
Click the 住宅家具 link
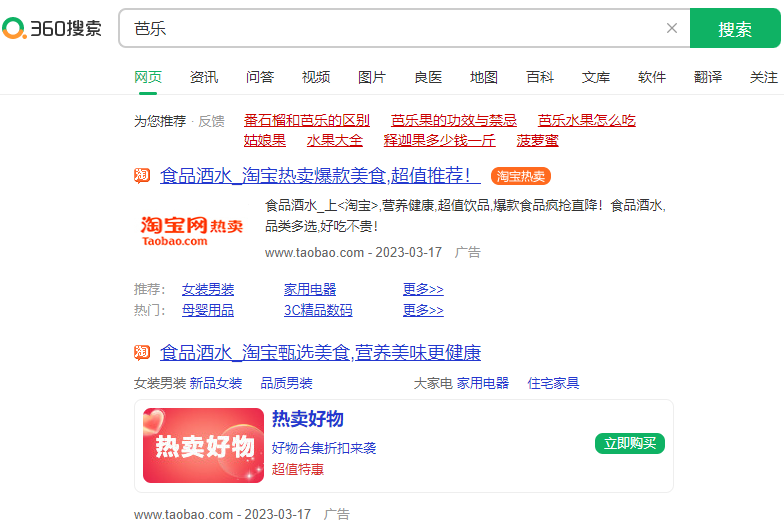554,384
